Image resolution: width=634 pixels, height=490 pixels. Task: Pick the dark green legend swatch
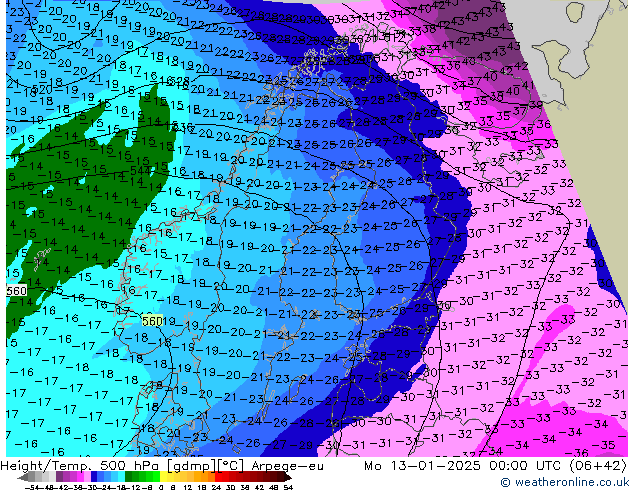(129, 476)
